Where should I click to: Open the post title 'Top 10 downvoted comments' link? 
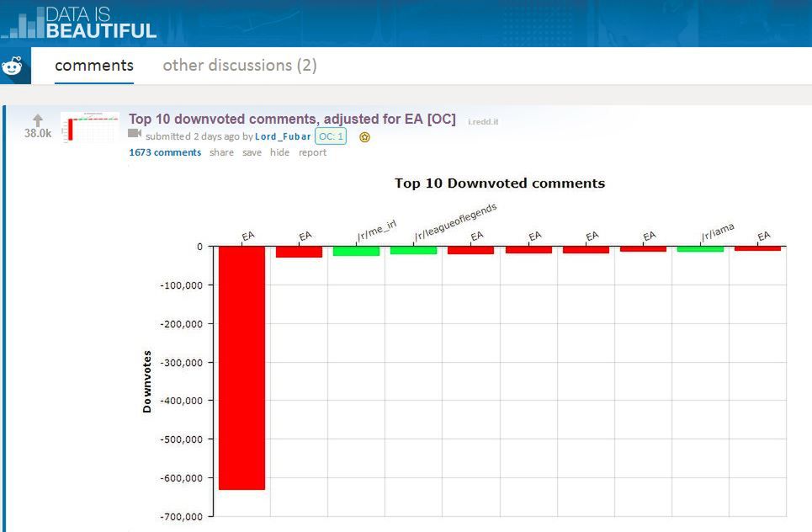pos(292,120)
